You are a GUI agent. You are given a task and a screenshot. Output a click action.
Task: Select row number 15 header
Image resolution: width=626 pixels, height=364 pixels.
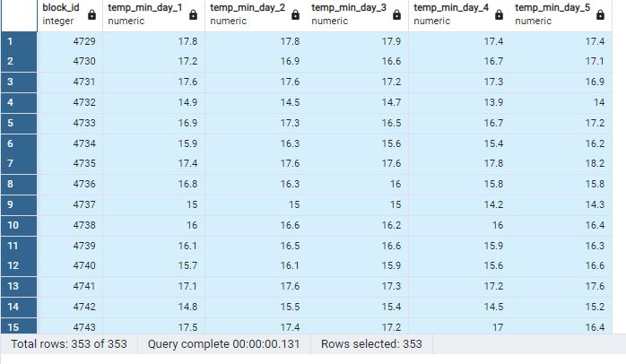[x=19, y=327]
